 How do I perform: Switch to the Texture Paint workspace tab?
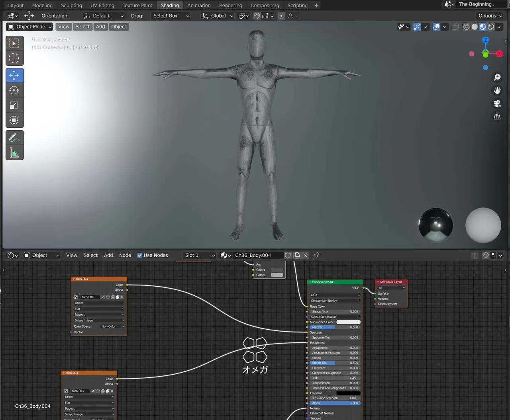[x=137, y=5]
